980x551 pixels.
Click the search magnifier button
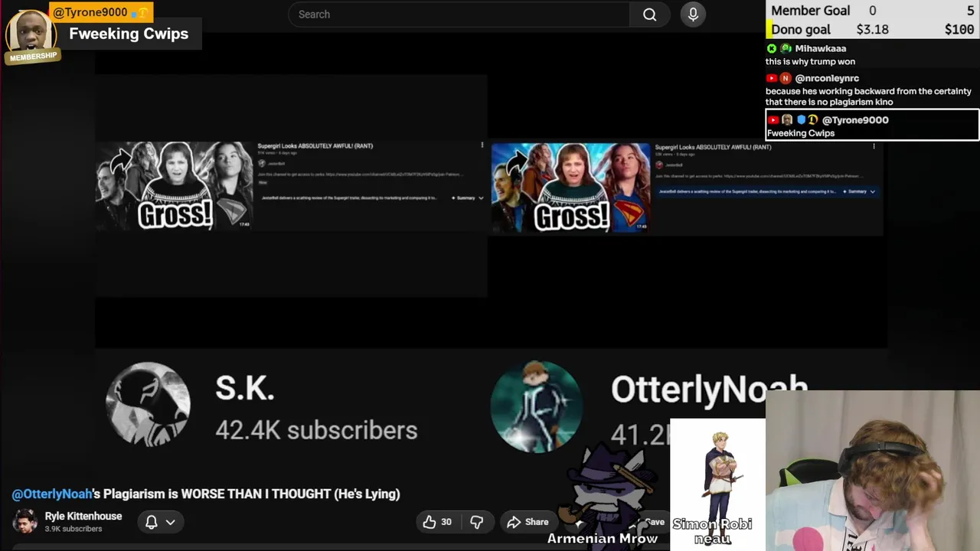[x=649, y=15]
